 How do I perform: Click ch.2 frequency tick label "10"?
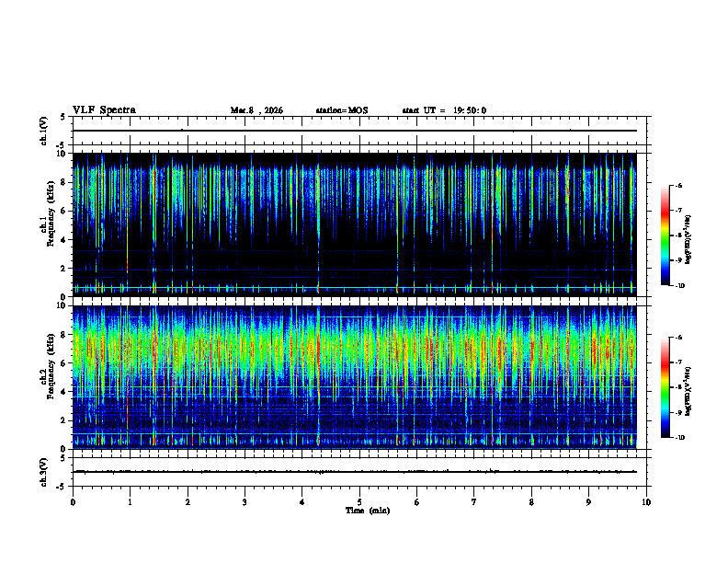click(x=63, y=306)
